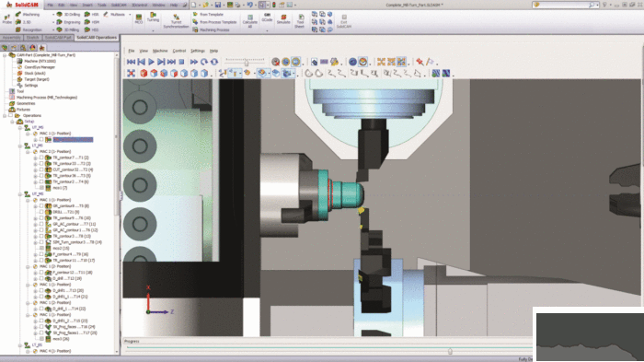644x362 pixels.
Task: Click the fast forward simulation icon
Action: (194, 62)
